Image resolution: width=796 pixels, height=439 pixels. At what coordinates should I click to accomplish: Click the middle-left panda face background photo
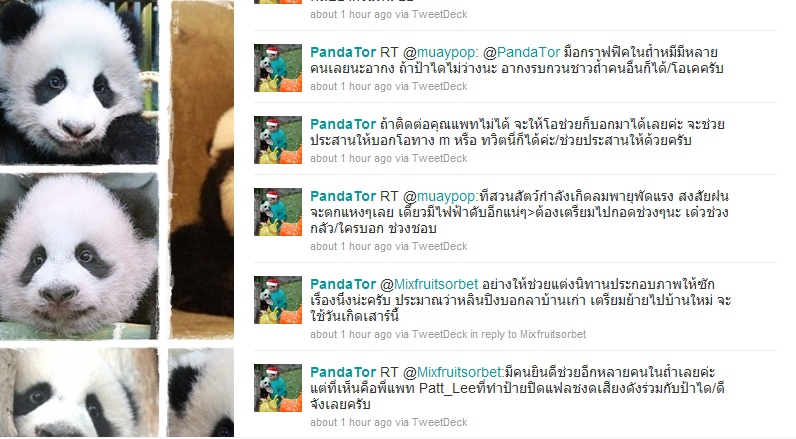click(79, 256)
